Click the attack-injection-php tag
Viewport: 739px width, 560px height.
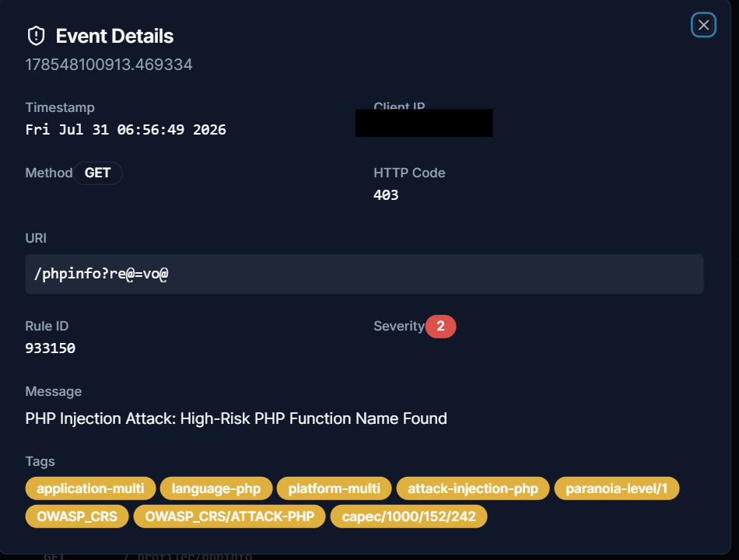pos(473,488)
